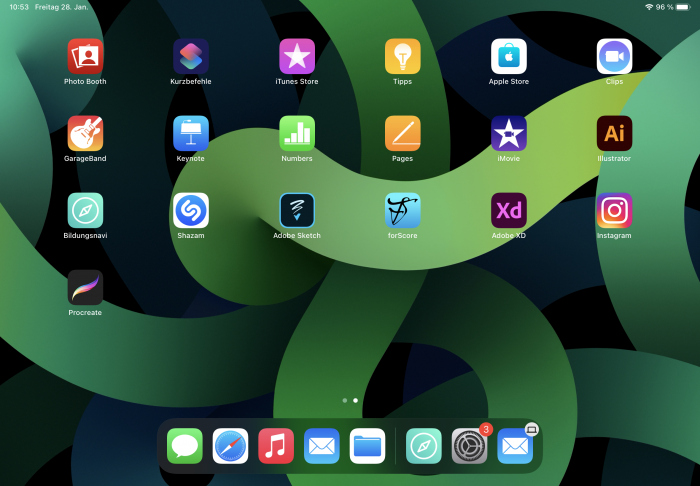700x486 pixels.
Task: Open the Bildungsnavi app on home screen
Action: click(x=85, y=211)
